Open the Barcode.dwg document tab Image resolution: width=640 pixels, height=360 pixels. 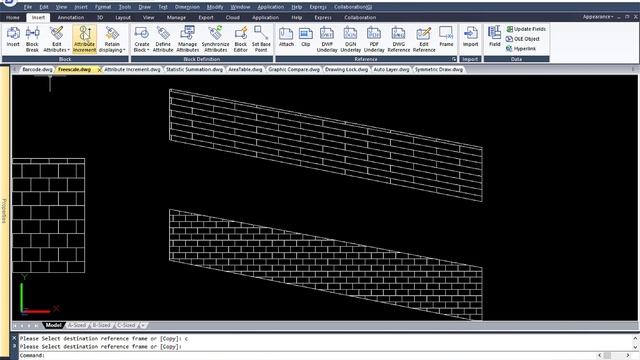click(37, 69)
